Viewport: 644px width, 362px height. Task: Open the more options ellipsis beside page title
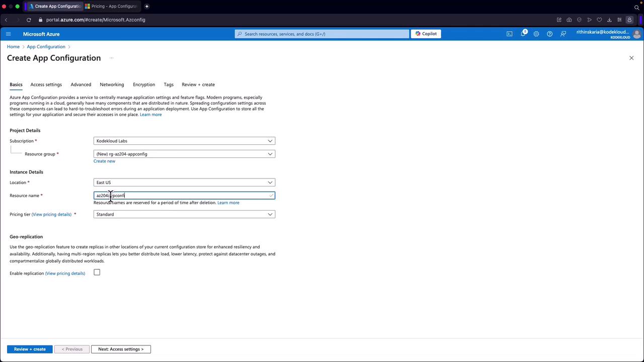point(112,58)
